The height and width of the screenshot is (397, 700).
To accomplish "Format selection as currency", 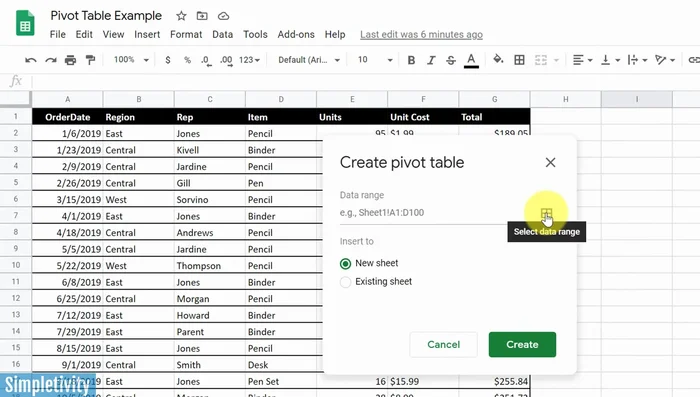I will (x=167, y=60).
